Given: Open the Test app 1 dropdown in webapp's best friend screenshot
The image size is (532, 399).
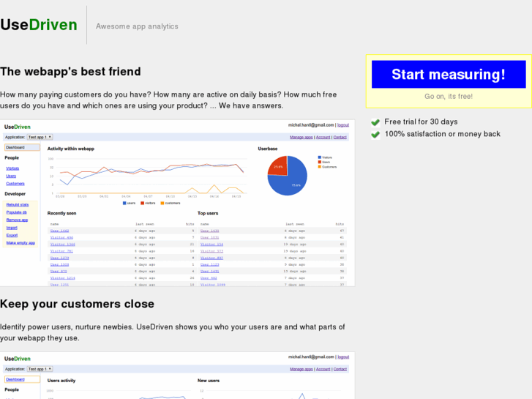Looking at the screenshot, I should [40, 137].
